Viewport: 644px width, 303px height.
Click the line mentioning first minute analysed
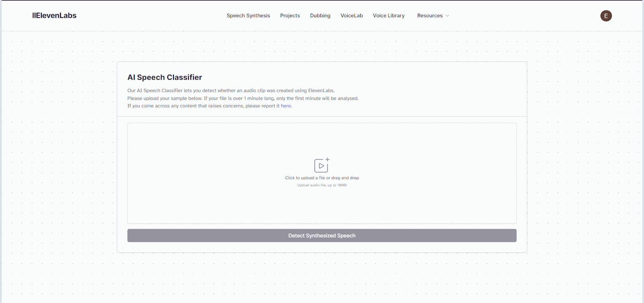click(243, 98)
